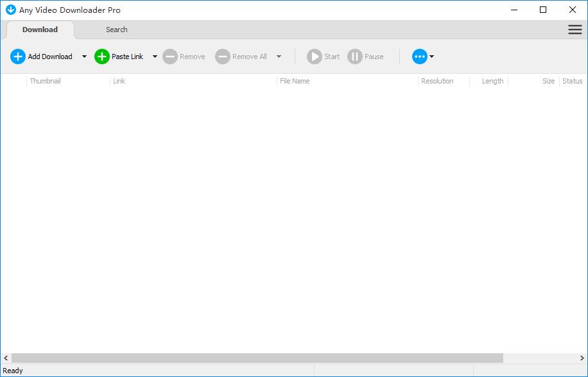Sort by the Status column header
The image size is (588, 377).
click(572, 81)
